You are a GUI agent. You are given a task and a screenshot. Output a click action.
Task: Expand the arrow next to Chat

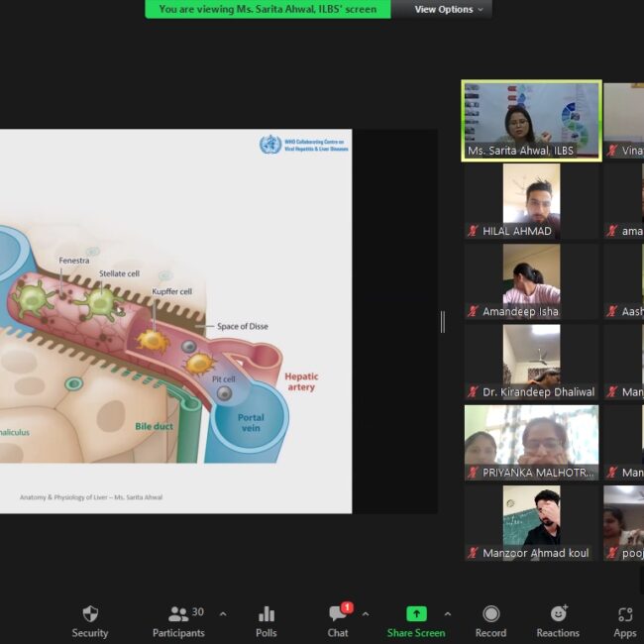[365, 613]
